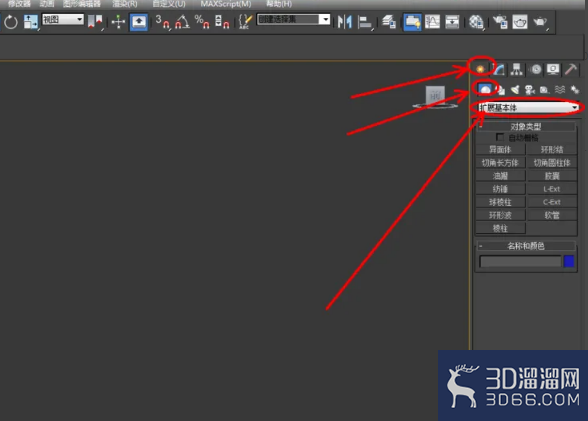Click the 油罐 button

500,176
